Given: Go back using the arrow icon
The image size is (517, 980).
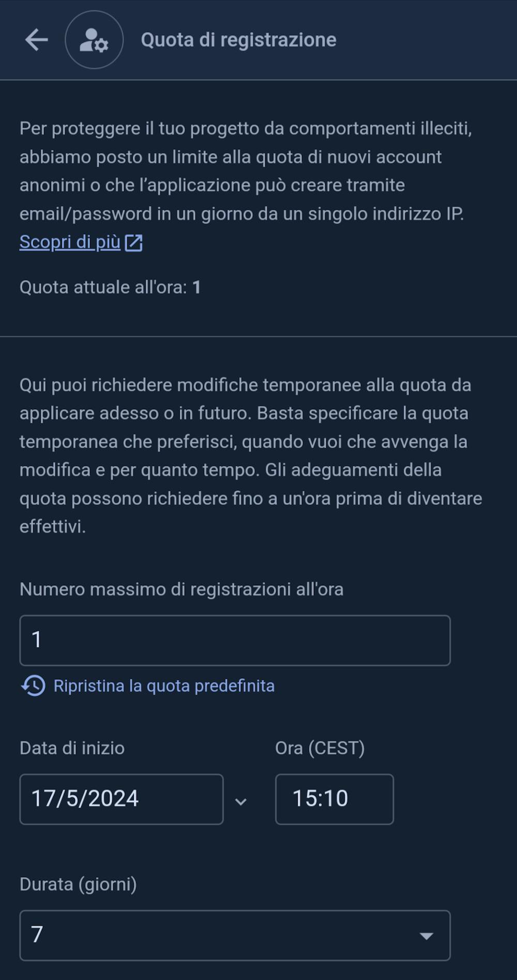Looking at the screenshot, I should coord(36,40).
